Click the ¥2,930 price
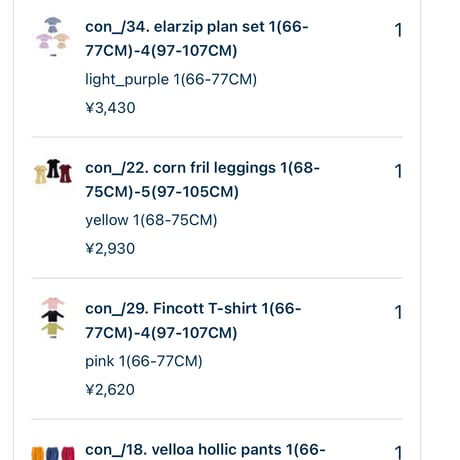The height and width of the screenshot is (460, 460). tap(110, 249)
